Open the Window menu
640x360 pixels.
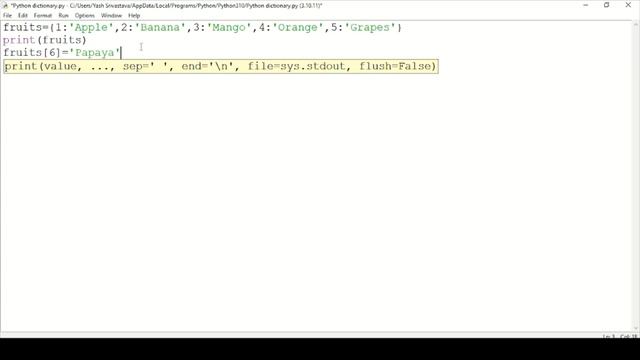point(111,16)
